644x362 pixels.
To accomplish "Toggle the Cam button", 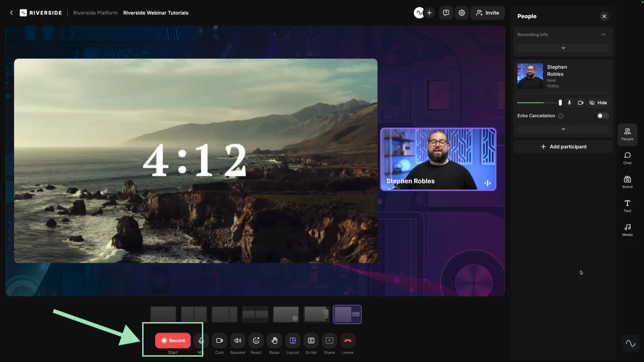I will click(x=219, y=341).
